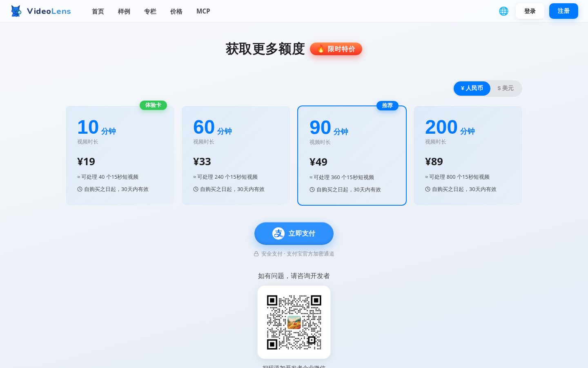
Task: Click the ¥49 price
Action: pyautogui.click(x=318, y=162)
